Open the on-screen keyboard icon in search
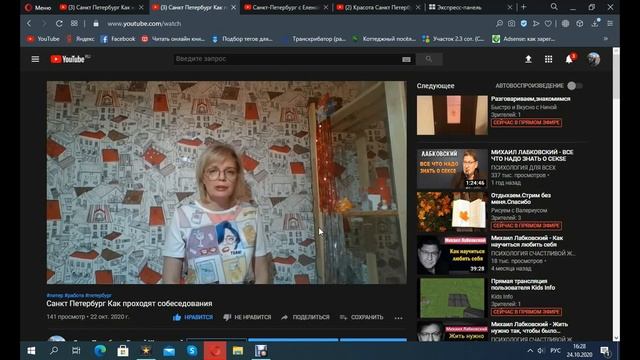 406,59
